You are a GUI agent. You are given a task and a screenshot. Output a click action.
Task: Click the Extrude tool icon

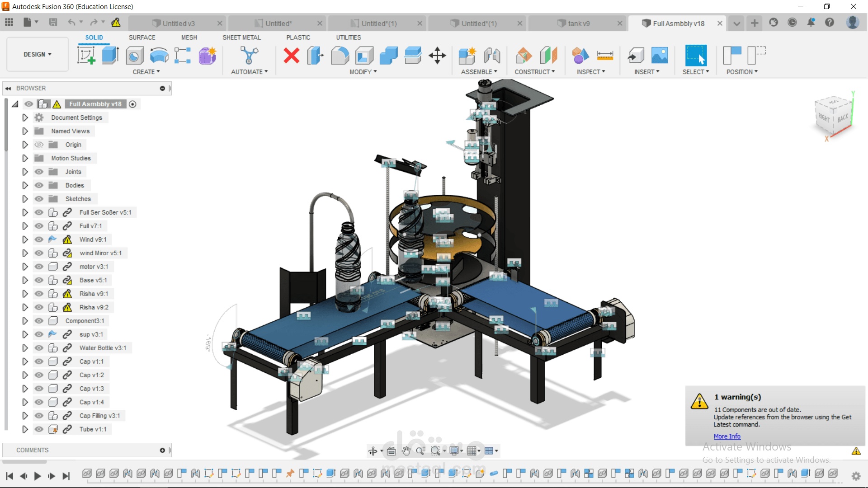110,56
